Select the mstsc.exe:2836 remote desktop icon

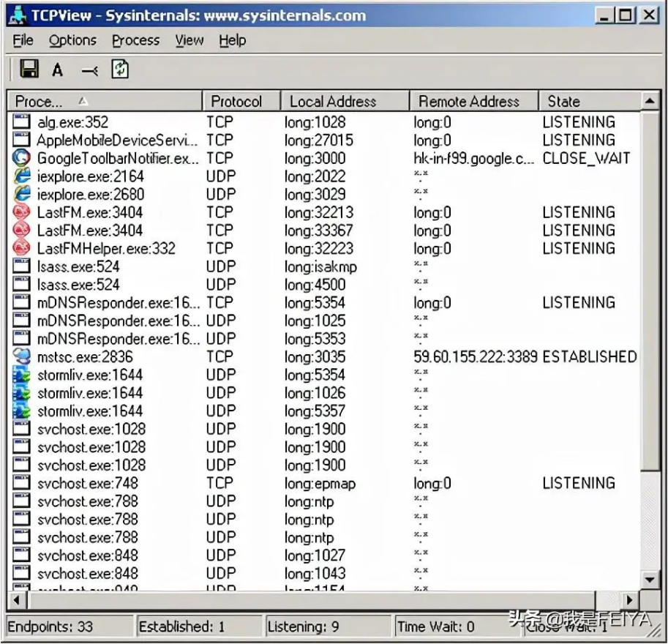pos(23,357)
